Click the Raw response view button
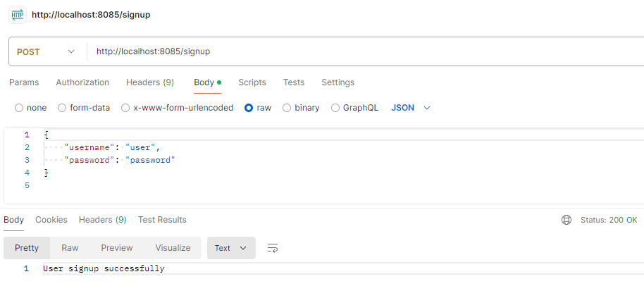The width and height of the screenshot is (644, 298). pyautogui.click(x=70, y=248)
